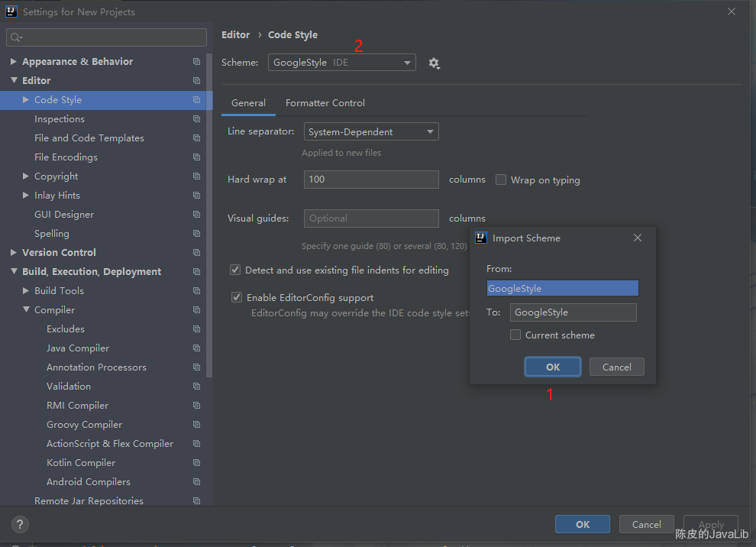Click the To field in Import Scheme
Screen dimensions: 756x547
[x=573, y=312]
